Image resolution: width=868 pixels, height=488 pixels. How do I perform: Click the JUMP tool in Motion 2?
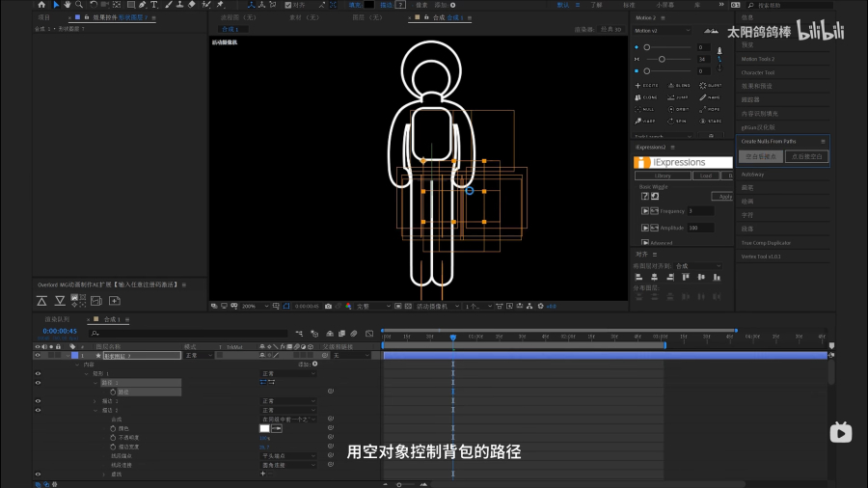[x=679, y=97]
